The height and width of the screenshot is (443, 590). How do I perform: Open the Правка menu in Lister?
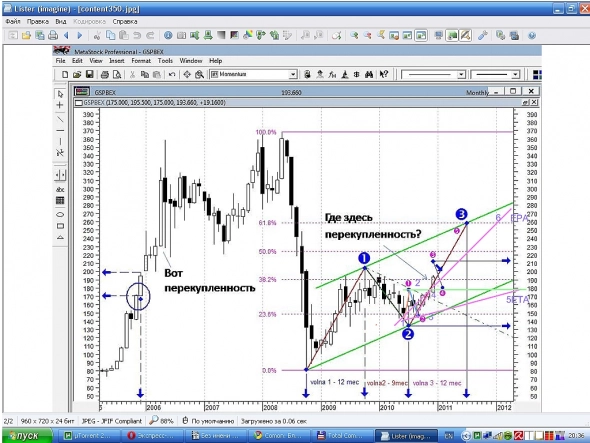[x=38, y=21]
